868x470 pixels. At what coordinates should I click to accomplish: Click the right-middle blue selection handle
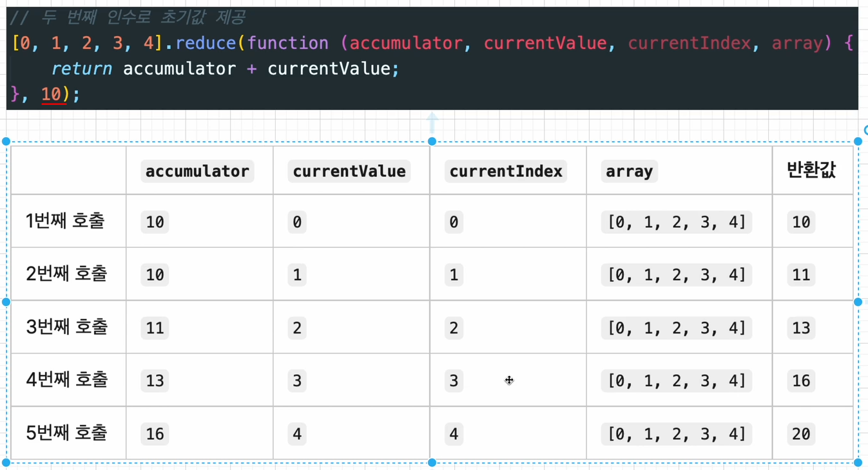click(x=858, y=301)
